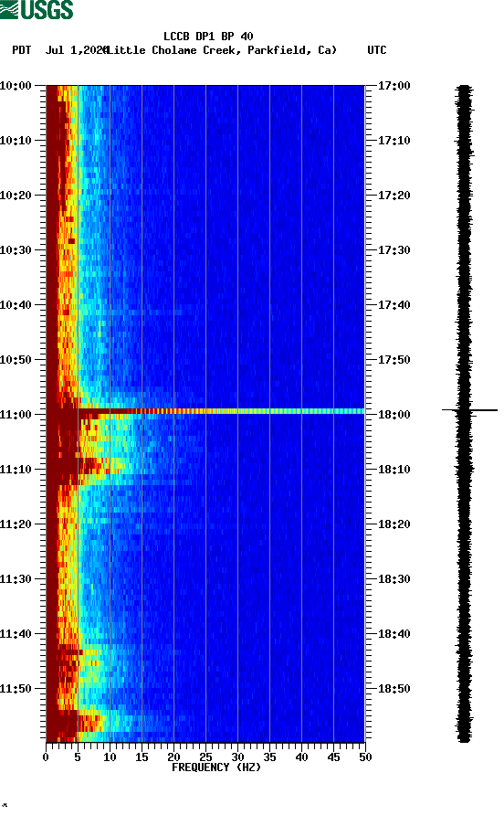The width and height of the screenshot is (504, 815).
Task: Click the '30' frequency axis label
Action: point(237,757)
